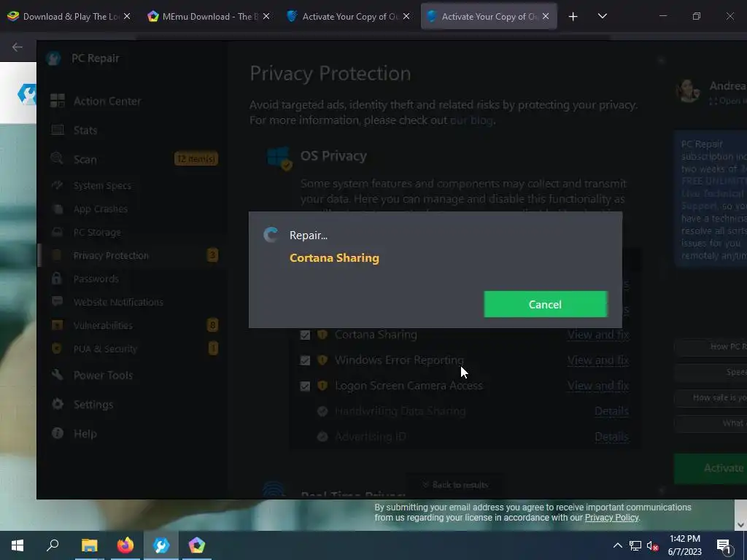Open Action Center in PC Repair sidebar
Viewport: 747px width, 560px height.
click(107, 101)
